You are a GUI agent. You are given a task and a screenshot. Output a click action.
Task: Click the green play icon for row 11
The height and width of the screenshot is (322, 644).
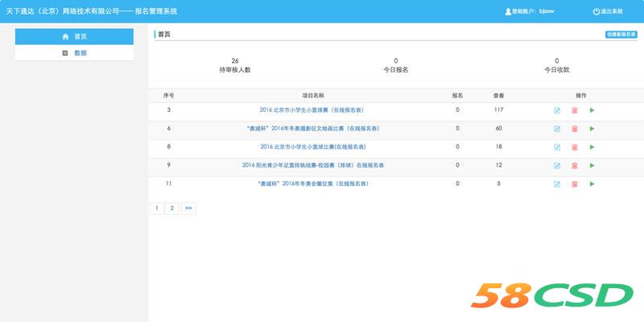[x=592, y=184]
